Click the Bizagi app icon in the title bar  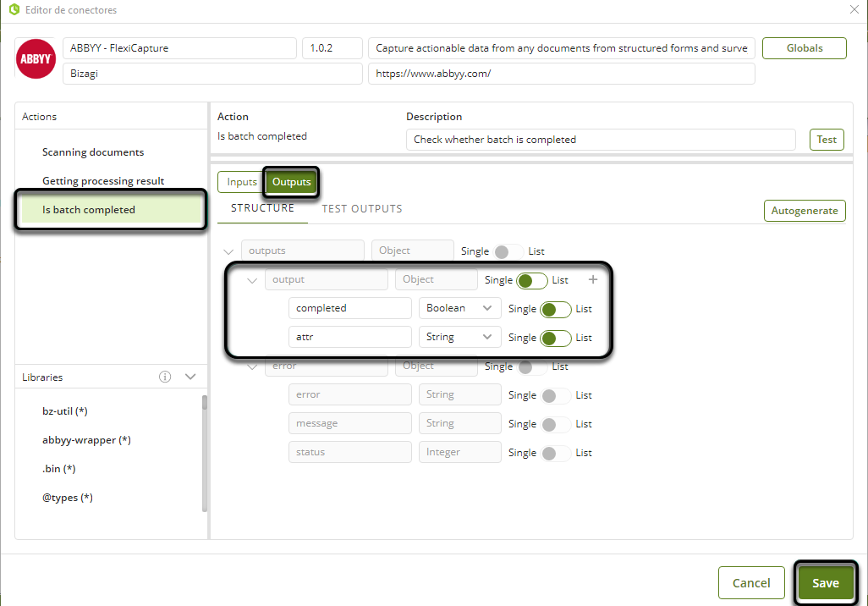point(14,9)
